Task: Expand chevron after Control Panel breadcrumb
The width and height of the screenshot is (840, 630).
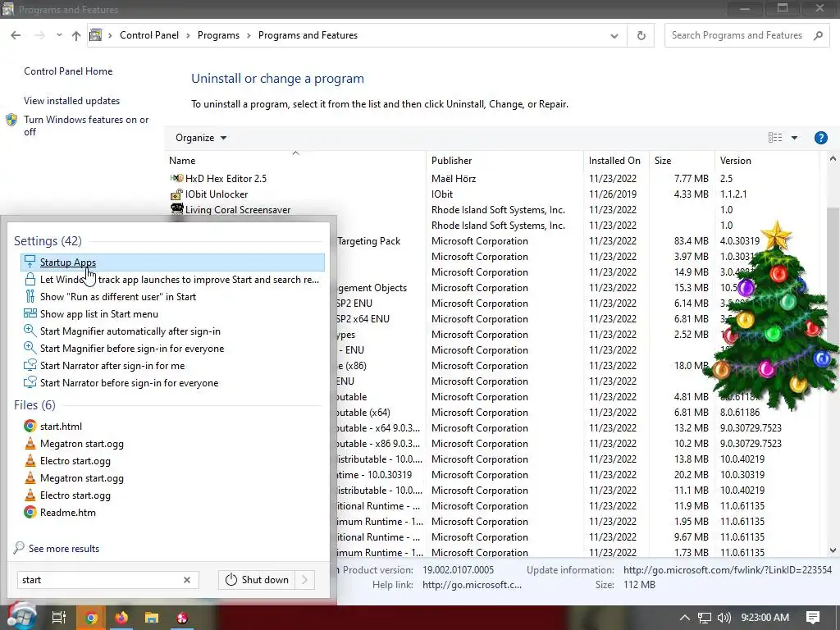Action: pyautogui.click(x=188, y=35)
